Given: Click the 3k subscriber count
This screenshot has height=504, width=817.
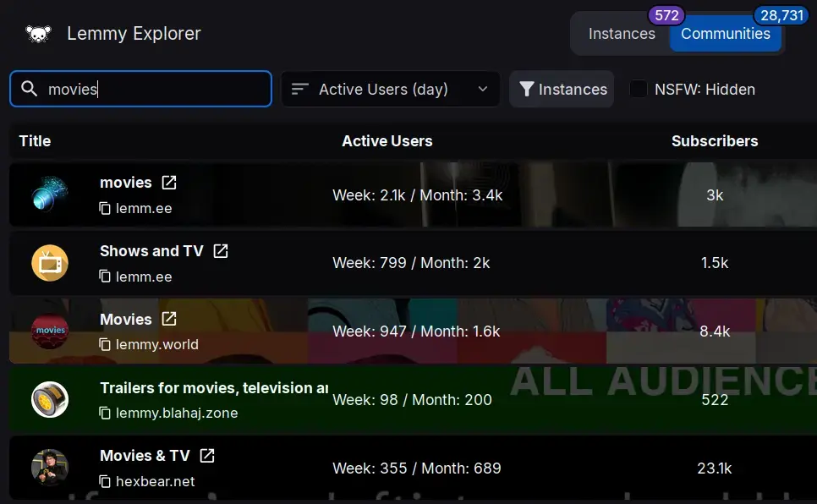Looking at the screenshot, I should [715, 195].
